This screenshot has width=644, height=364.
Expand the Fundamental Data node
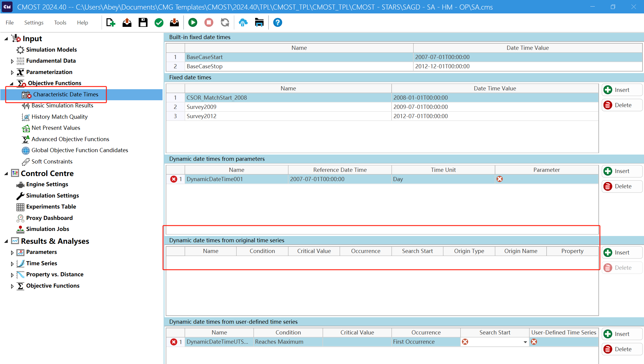point(12,61)
